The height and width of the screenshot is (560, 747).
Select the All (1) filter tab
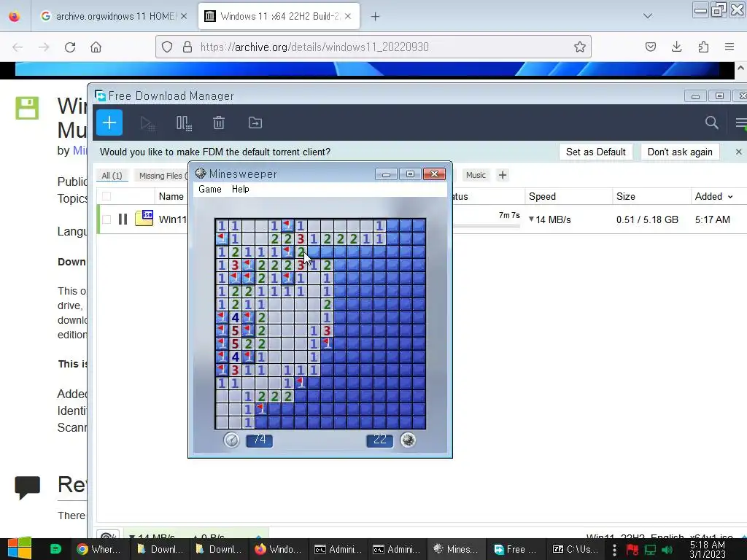(112, 176)
